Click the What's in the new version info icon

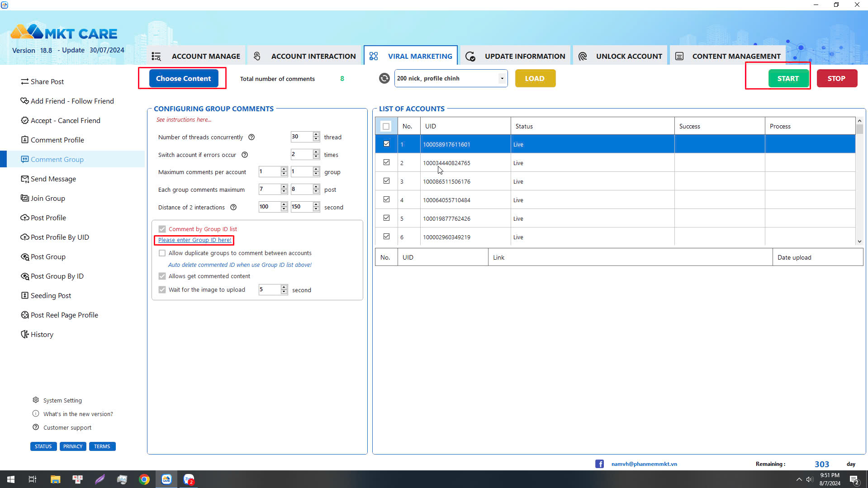pos(36,413)
